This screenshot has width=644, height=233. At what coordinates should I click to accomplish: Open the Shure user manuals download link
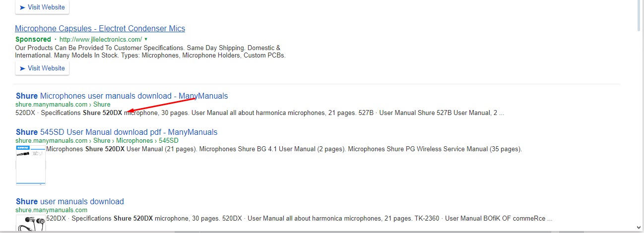point(70,201)
